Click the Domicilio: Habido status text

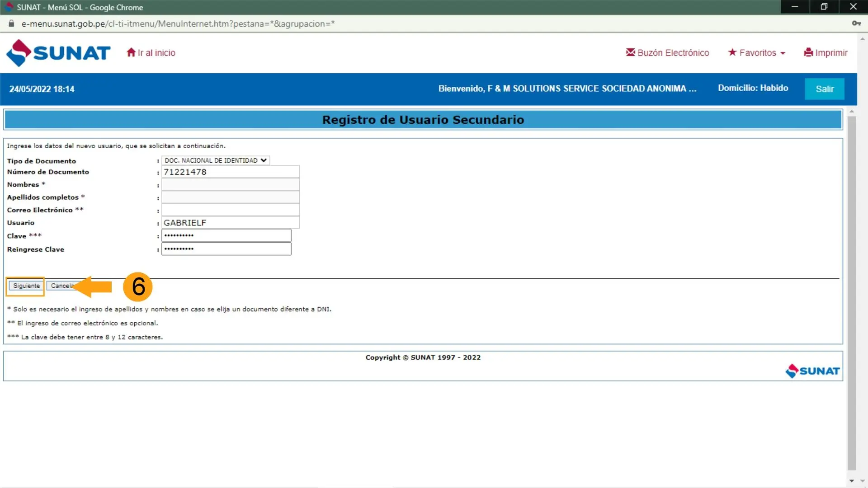tap(753, 88)
